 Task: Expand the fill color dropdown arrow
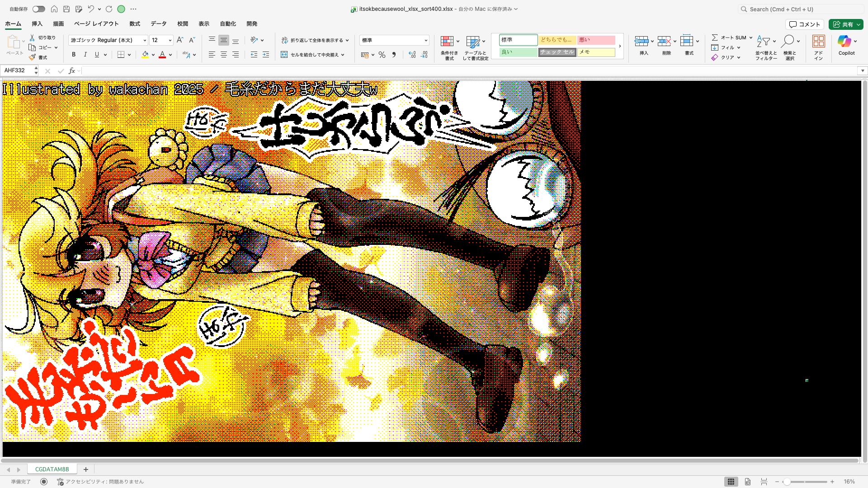tap(153, 55)
